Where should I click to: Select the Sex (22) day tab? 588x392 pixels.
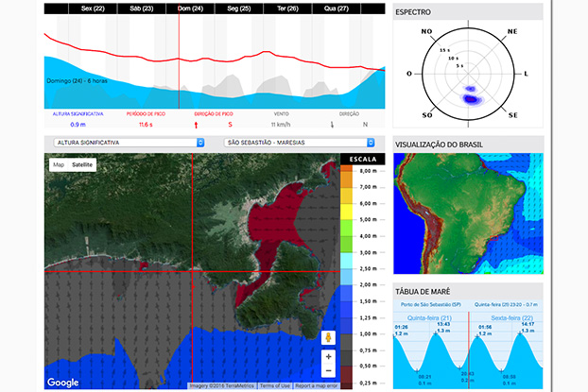pos(93,9)
